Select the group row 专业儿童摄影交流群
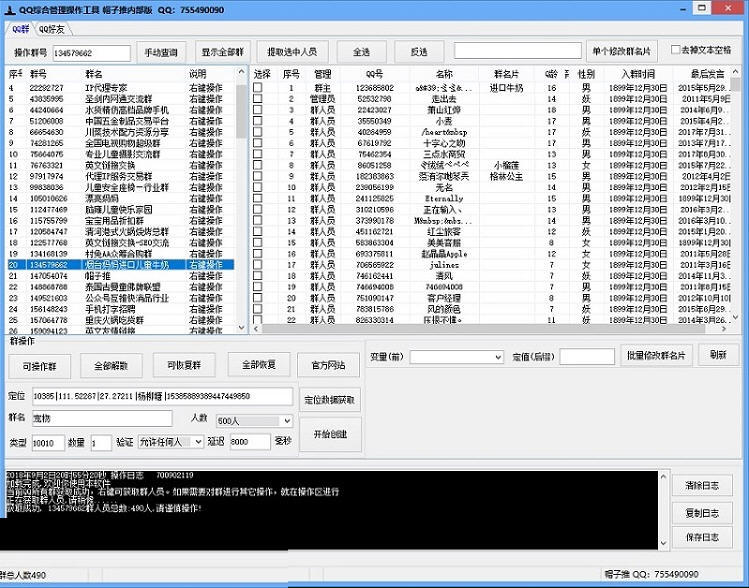The width and height of the screenshot is (749, 588). (x=121, y=154)
